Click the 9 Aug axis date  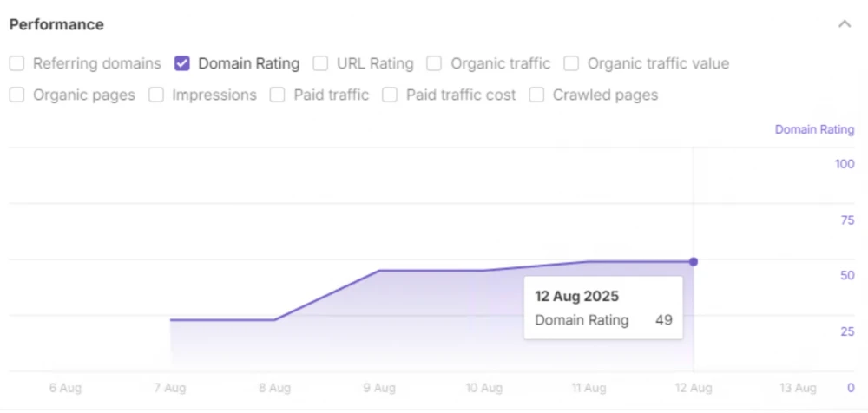pyautogui.click(x=379, y=388)
